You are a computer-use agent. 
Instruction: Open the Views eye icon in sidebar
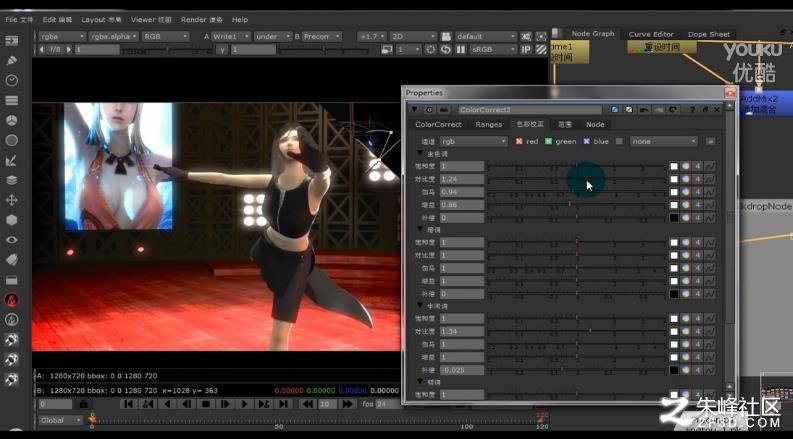12,240
